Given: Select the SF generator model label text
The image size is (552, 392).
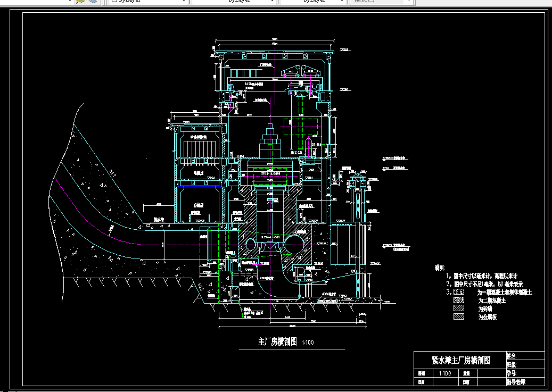Looking at the screenshot, I should (270, 173).
